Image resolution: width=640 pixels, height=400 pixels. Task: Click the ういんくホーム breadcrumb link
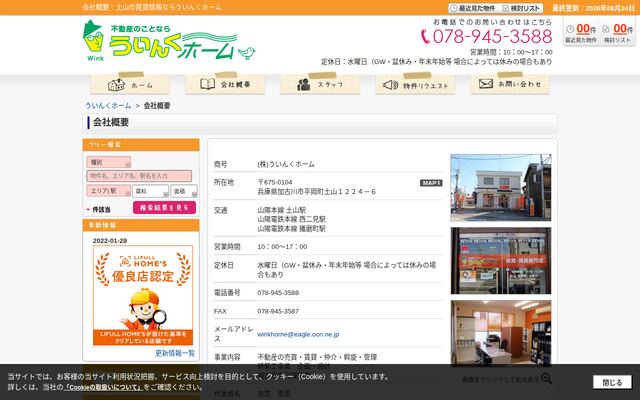point(108,106)
